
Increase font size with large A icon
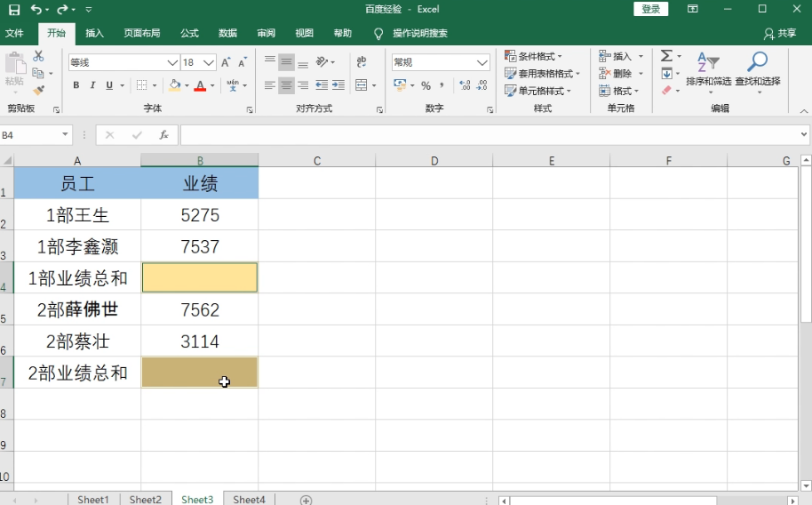point(226,63)
